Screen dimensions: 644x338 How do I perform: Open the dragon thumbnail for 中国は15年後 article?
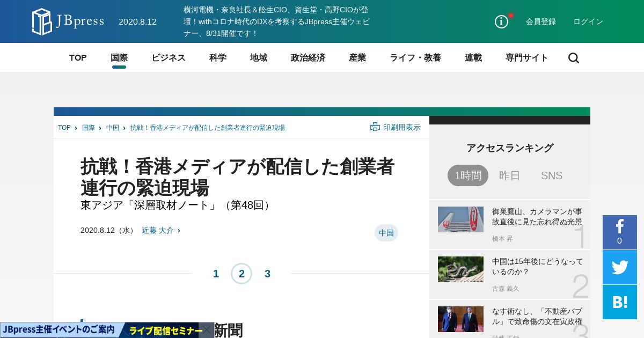460,269
